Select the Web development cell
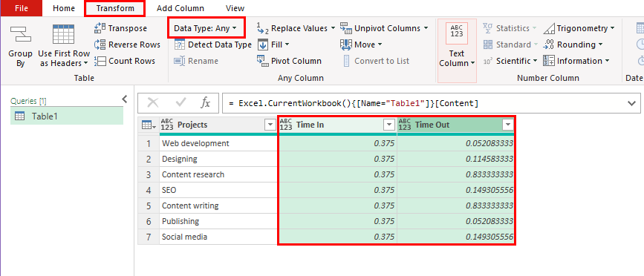The height and width of the screenshot is (276, 644). coord(218,143)
